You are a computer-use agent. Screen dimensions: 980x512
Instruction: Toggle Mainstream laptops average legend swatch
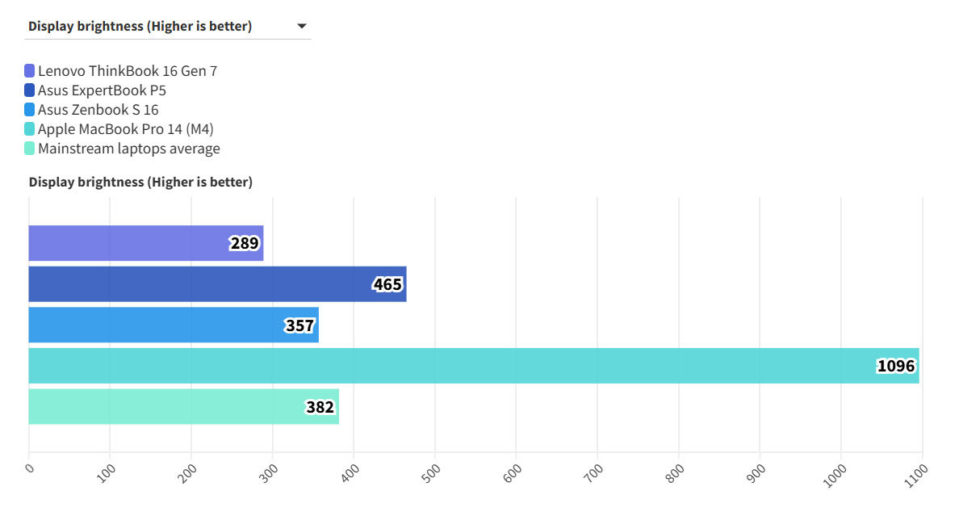30,149
